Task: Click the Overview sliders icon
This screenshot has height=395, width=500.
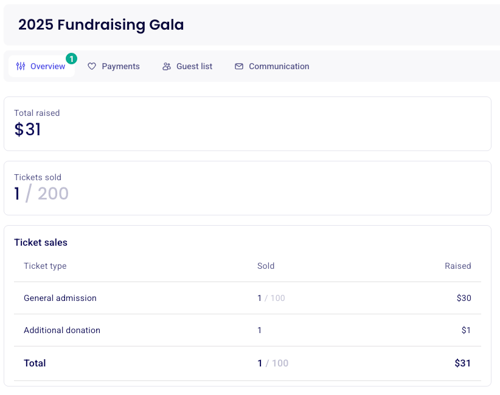Action: click(x=20, y=66)
